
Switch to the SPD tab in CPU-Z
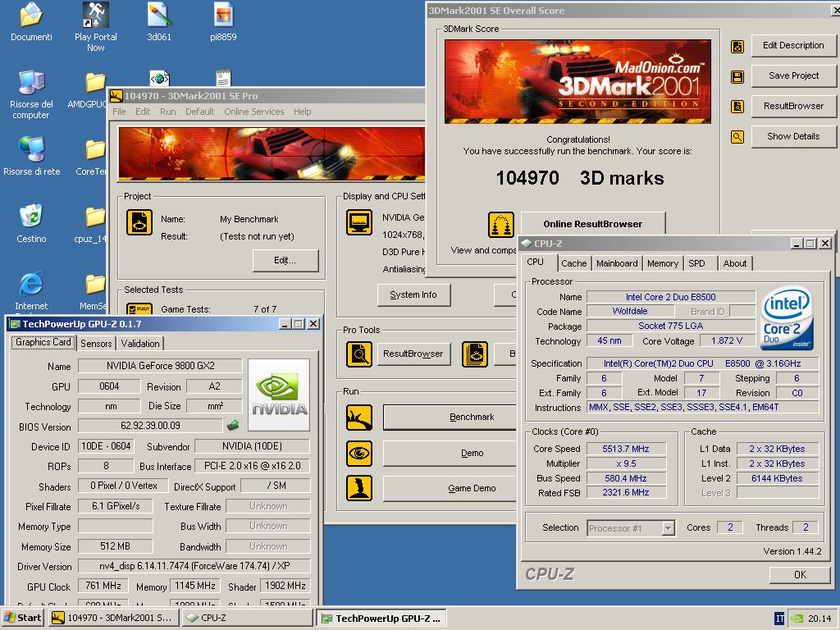(x=697, y=263)
